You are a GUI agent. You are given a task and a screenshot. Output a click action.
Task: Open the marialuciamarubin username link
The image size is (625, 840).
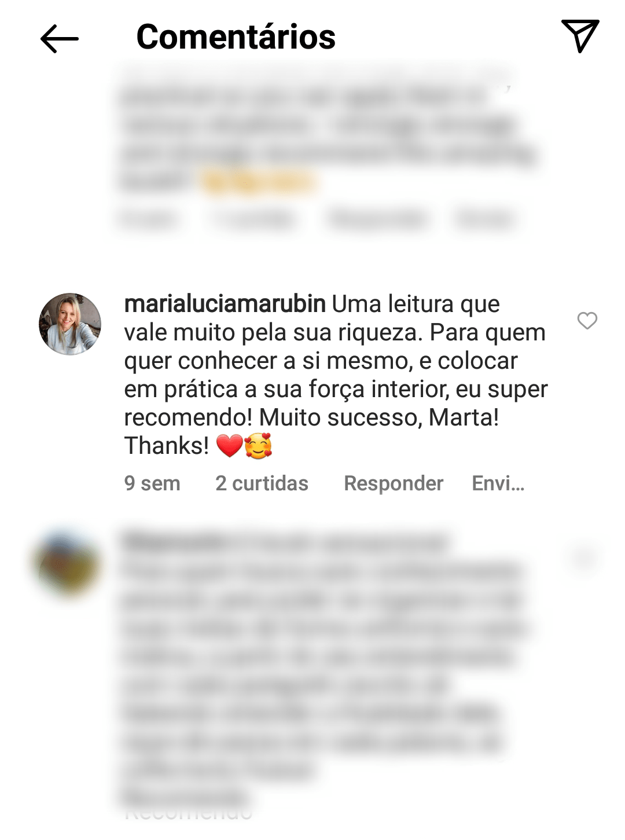coord(225,304)
